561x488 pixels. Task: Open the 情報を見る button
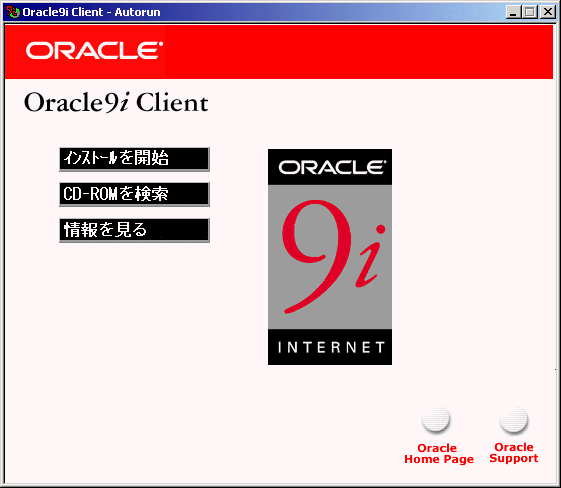(x=134, y=230)
